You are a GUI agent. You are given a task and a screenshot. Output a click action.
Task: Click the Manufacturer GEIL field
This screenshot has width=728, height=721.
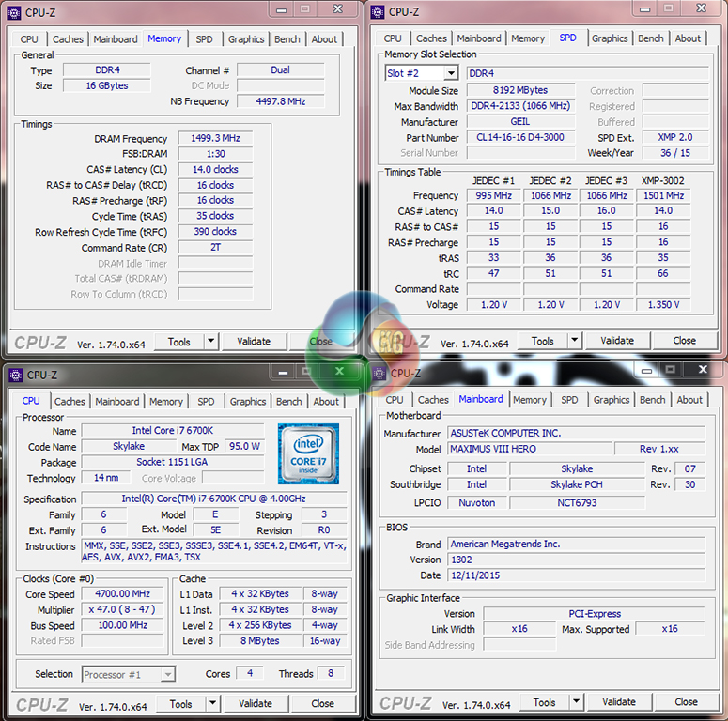[x=520, y=121]
